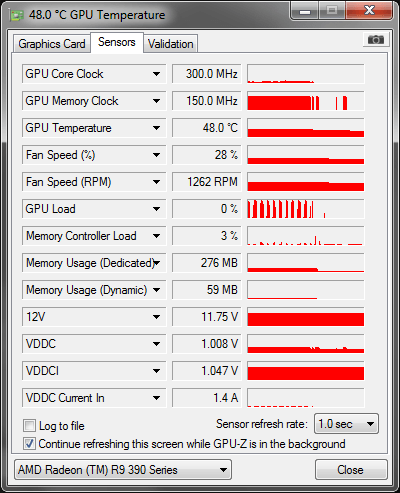Switch to the Graphics Card tab
Viewport: 400px width, 493px height.
click(x=52, y=44)
